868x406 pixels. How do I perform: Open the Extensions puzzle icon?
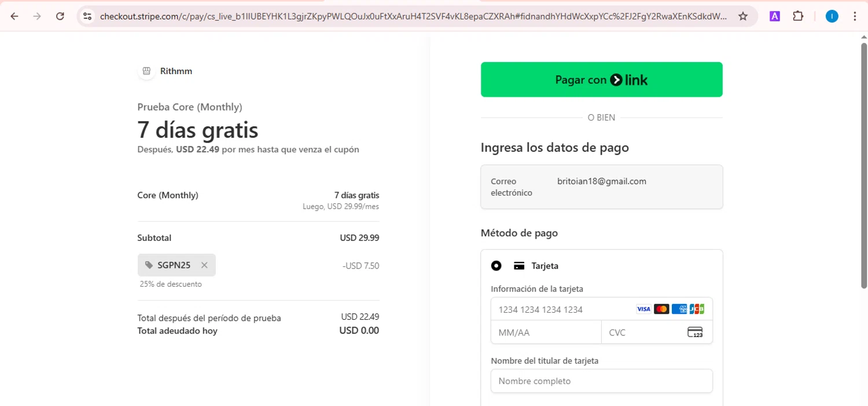tap(798, 16)
